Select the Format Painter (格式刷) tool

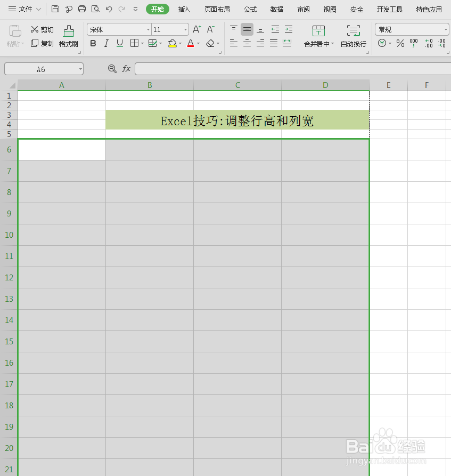(68, 36)
